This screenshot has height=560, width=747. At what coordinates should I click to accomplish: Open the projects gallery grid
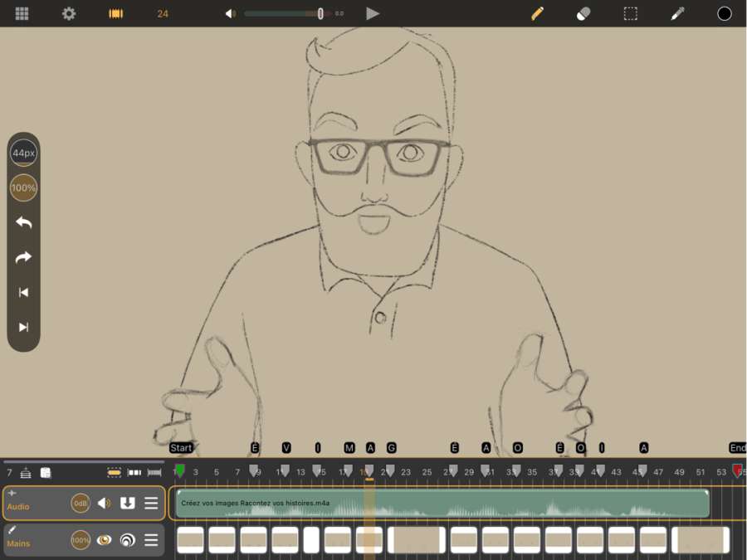(22, 13)
